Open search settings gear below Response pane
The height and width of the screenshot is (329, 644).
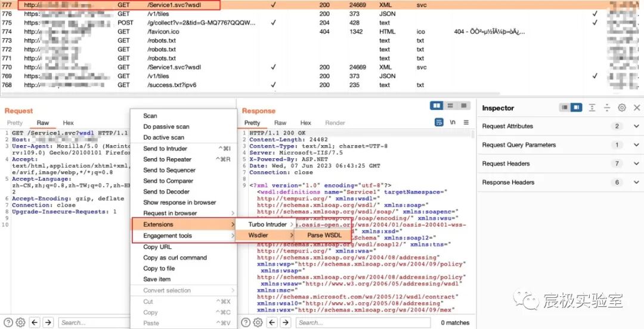point(258,322)
